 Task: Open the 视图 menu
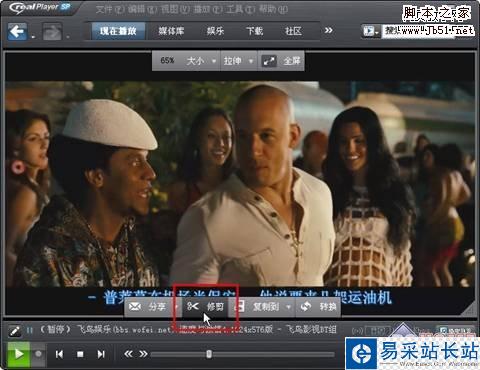pyautogui.click(x=175, y=9)
